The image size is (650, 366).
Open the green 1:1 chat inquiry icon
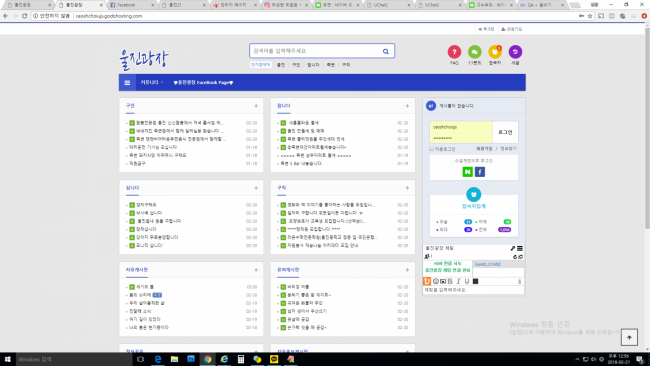[x=475, y=52]
